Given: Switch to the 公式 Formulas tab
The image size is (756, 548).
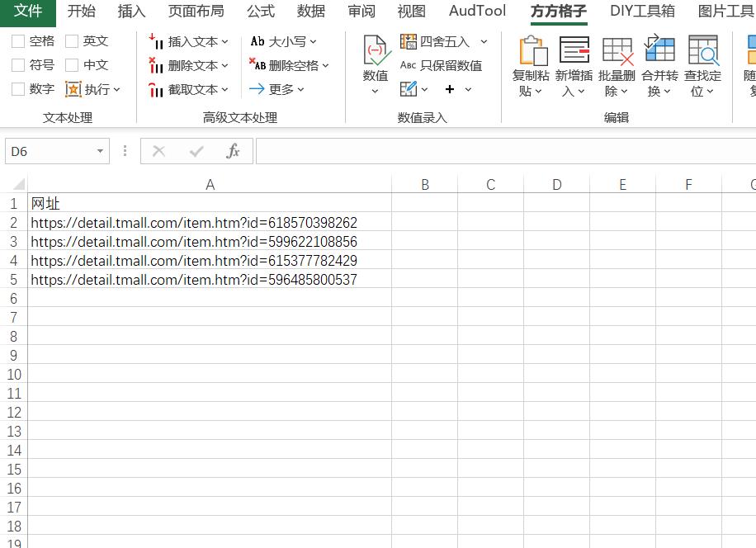Looking at the screenshot, I should pyautogui.click(x=261, y=11).
